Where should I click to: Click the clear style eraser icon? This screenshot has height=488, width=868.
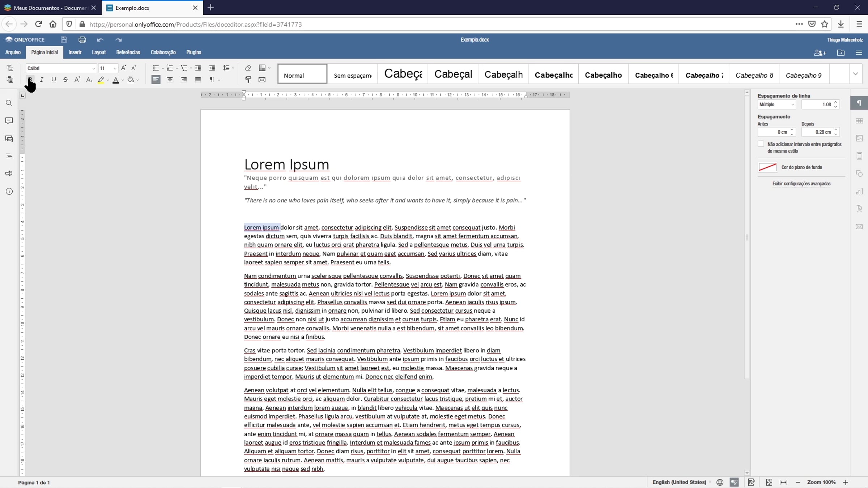point(248,68)
